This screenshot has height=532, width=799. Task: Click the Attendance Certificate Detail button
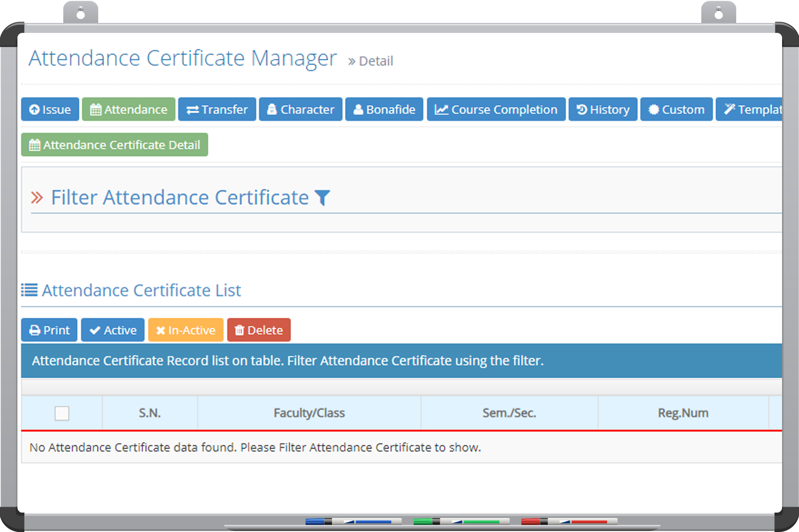pos(115,144)
